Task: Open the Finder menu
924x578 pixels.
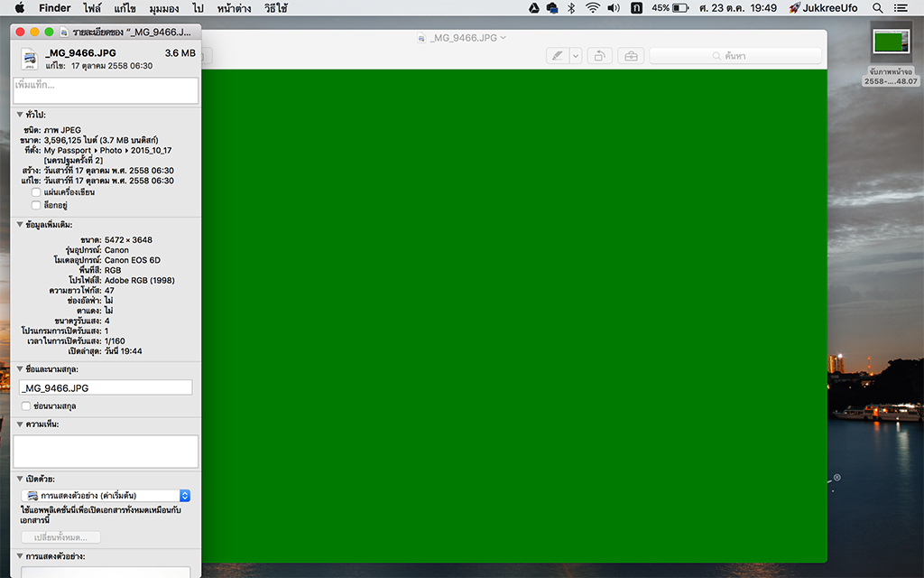Action: 55,7
